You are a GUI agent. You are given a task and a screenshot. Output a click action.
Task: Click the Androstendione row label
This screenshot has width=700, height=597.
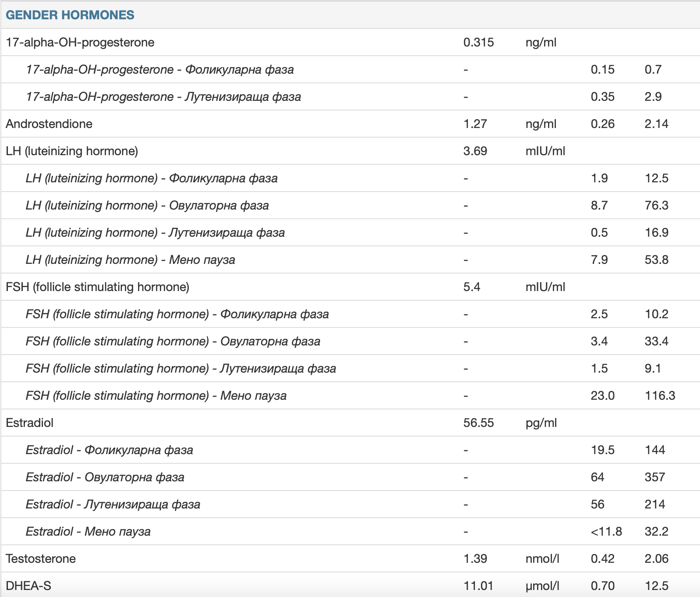point(49,124)
